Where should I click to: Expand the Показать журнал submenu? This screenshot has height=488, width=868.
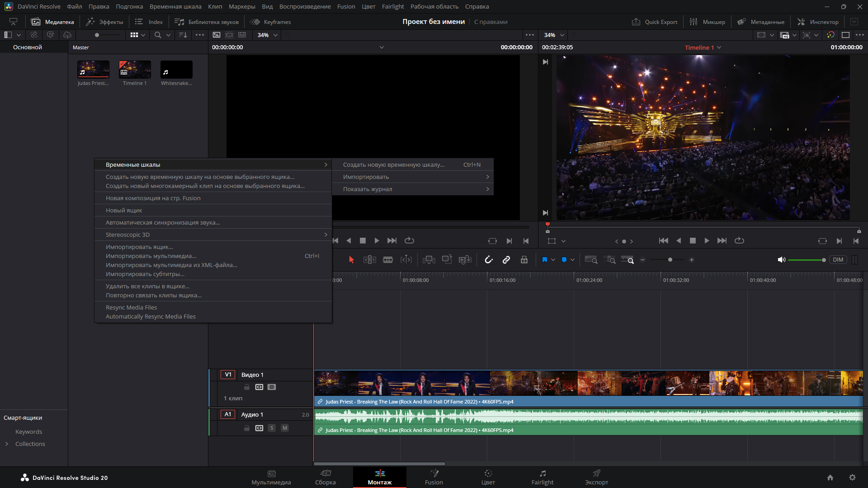413,189
